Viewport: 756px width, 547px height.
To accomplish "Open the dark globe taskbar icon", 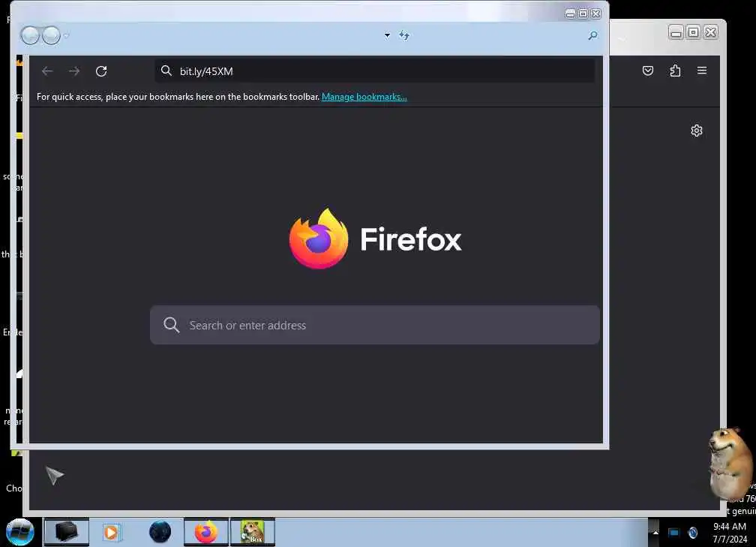I will [160, 532].
